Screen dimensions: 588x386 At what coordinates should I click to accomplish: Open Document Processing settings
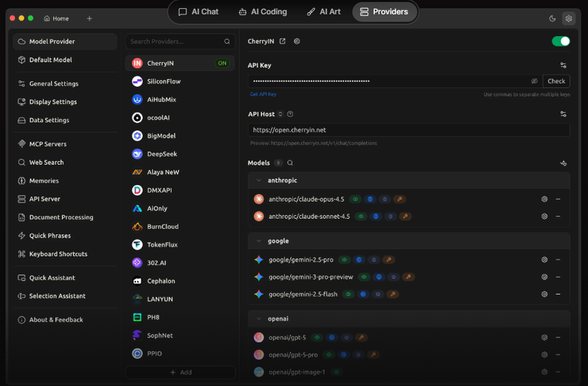(65, 217)
